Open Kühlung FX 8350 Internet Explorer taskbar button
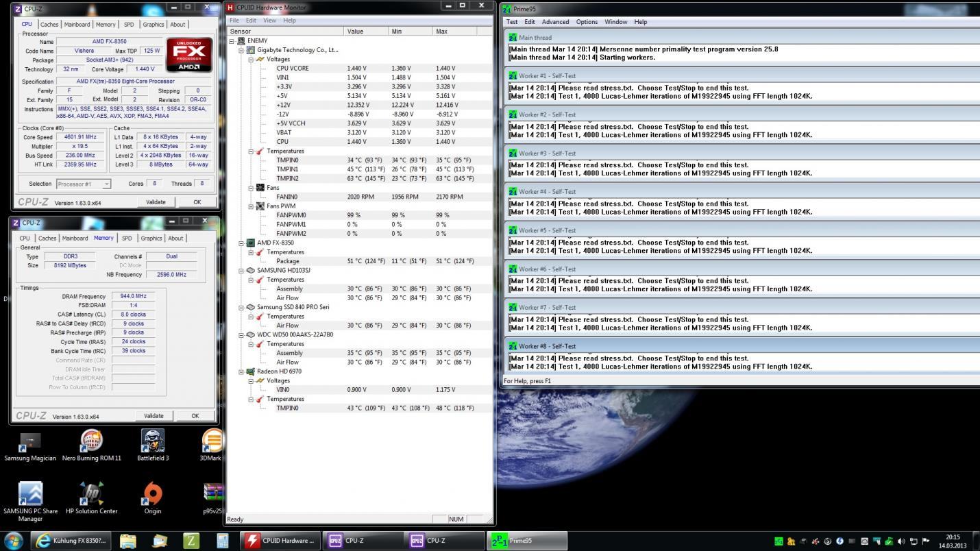980x551 pixels. click(71, 541)
